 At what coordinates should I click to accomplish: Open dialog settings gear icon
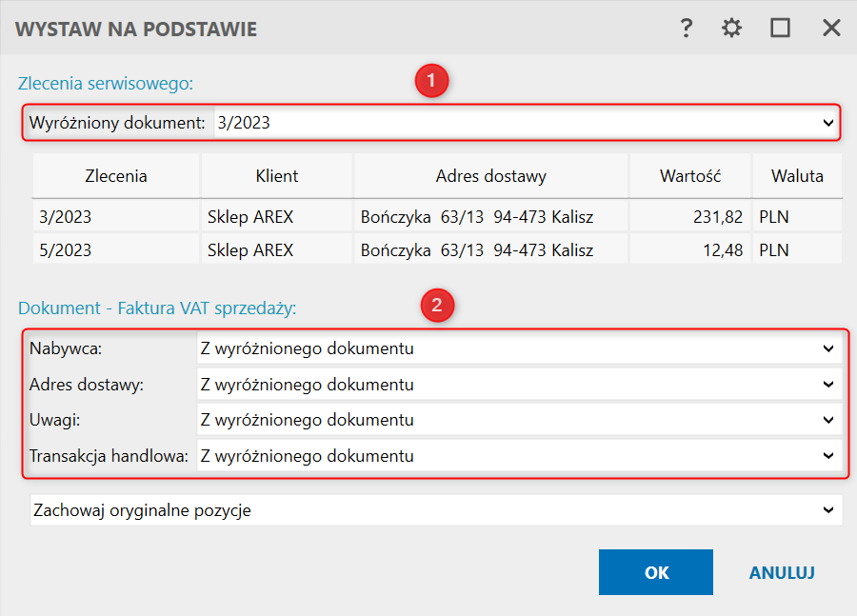click(731, 29)
